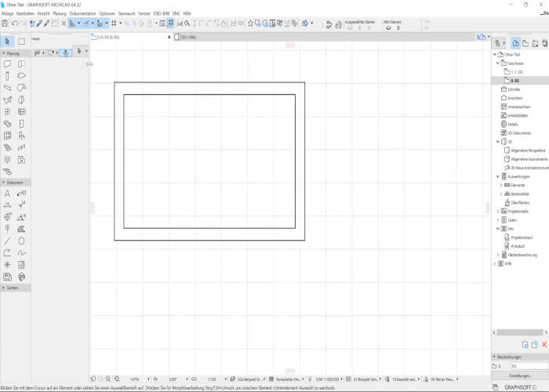Image resolution: width=549 pixels, height=392 pixels.
Task: Toggle grid snap (# icon)
Action: point(115,24)
